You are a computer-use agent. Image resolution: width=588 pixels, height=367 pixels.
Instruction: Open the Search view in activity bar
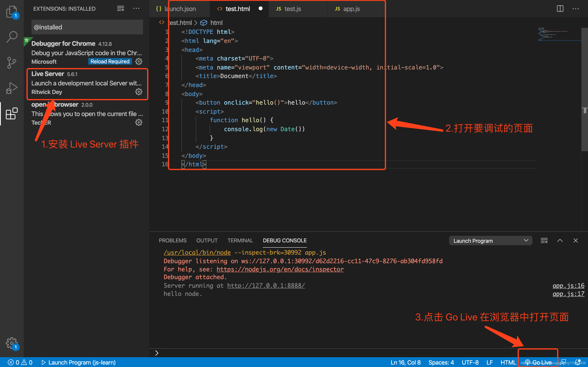coord(12,37)
